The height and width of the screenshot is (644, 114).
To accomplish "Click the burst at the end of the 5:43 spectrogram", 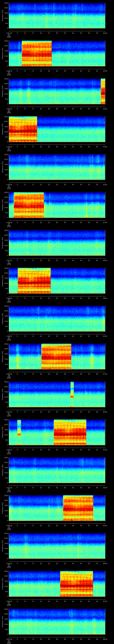I will [103, 91].
